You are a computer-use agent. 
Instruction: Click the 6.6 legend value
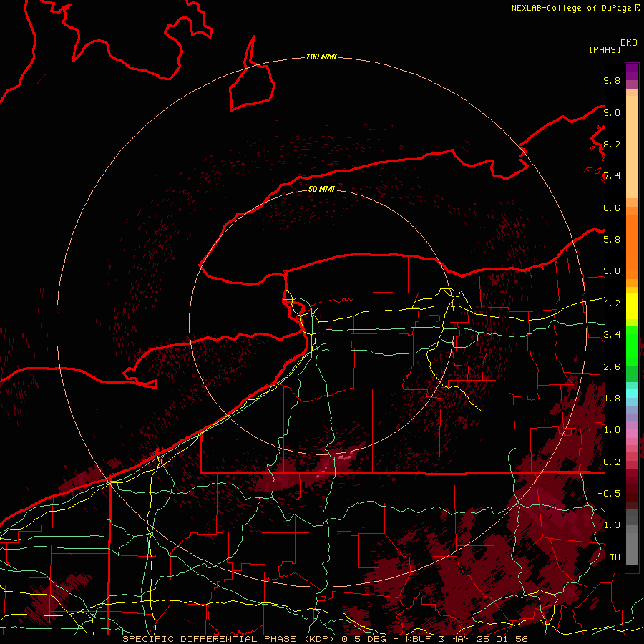tap(612, 208)
